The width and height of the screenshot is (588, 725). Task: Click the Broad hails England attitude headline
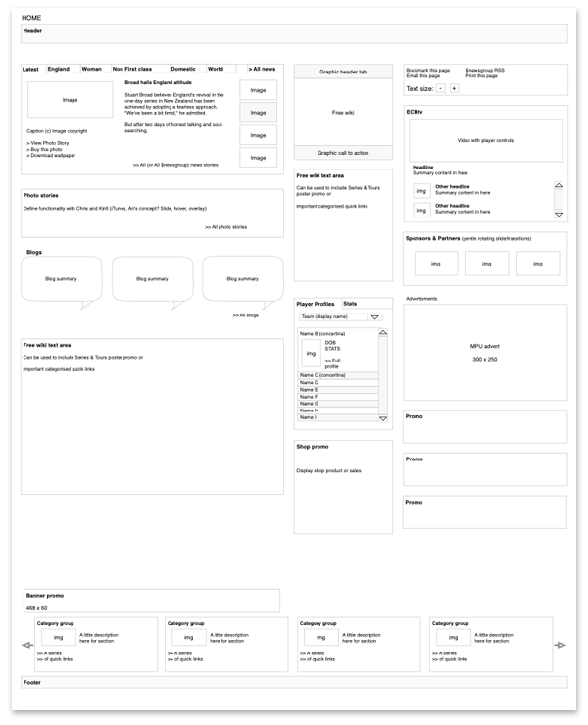coord(158,82)
